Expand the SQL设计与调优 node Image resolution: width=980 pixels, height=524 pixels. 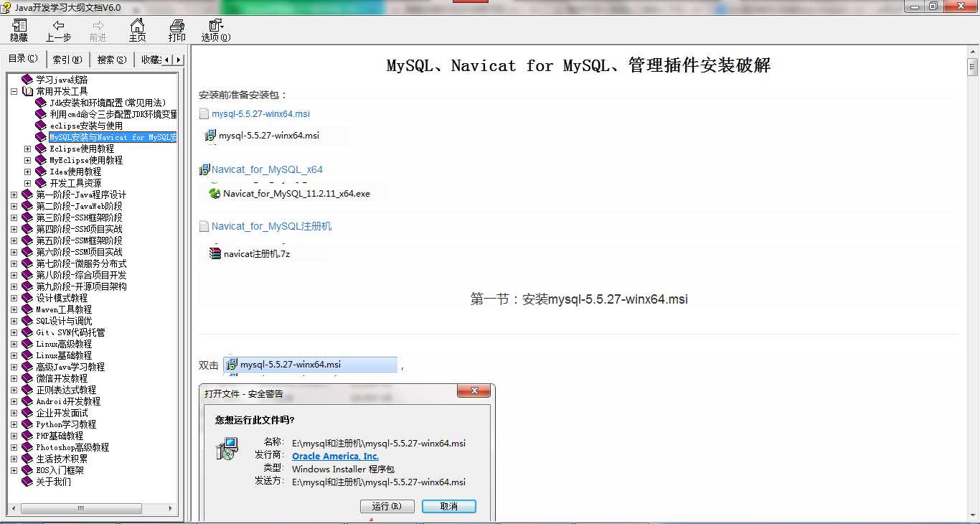point(14,321)
